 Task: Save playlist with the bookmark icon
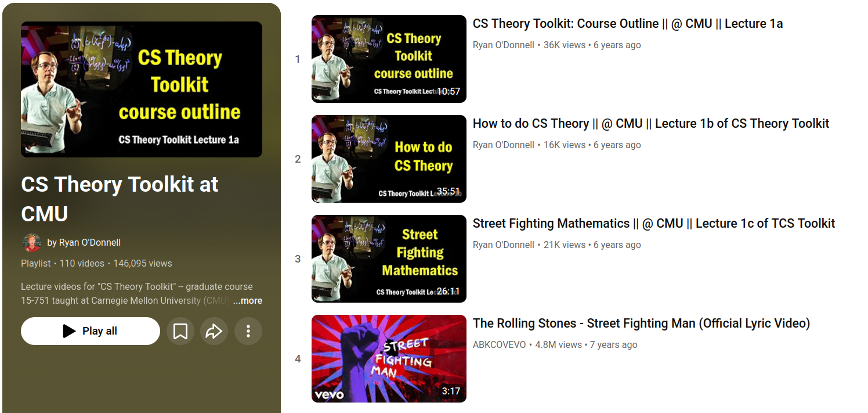click(180, 331)
